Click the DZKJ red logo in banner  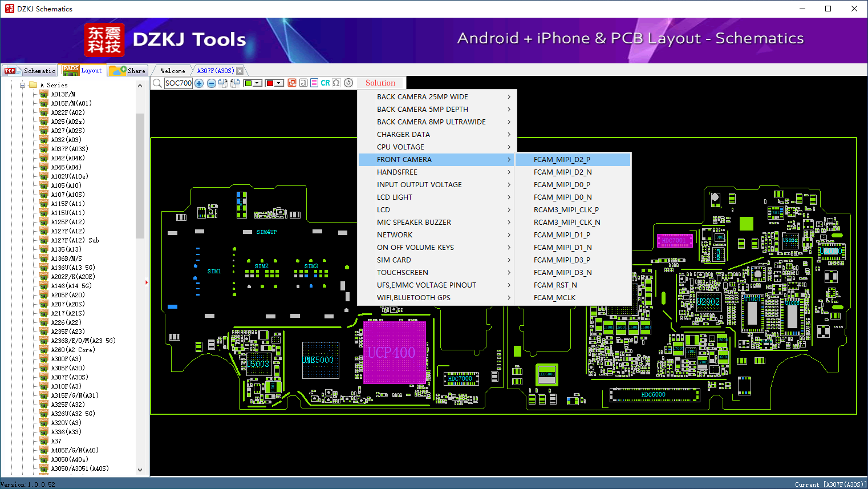point(104,39)
